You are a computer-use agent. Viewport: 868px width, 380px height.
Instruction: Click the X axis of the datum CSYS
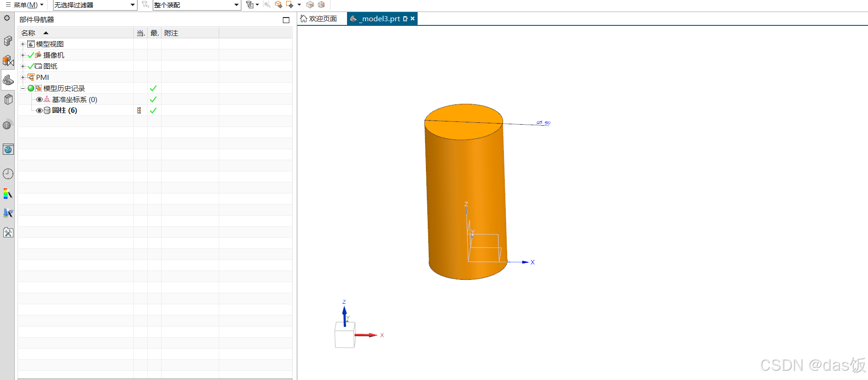(519, 262)
